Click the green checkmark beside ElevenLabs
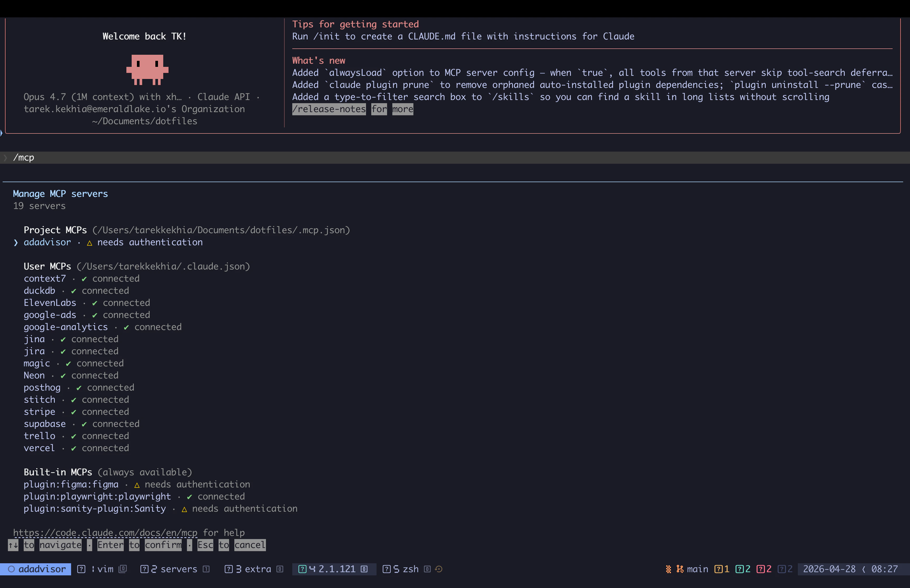 [95, 303]
